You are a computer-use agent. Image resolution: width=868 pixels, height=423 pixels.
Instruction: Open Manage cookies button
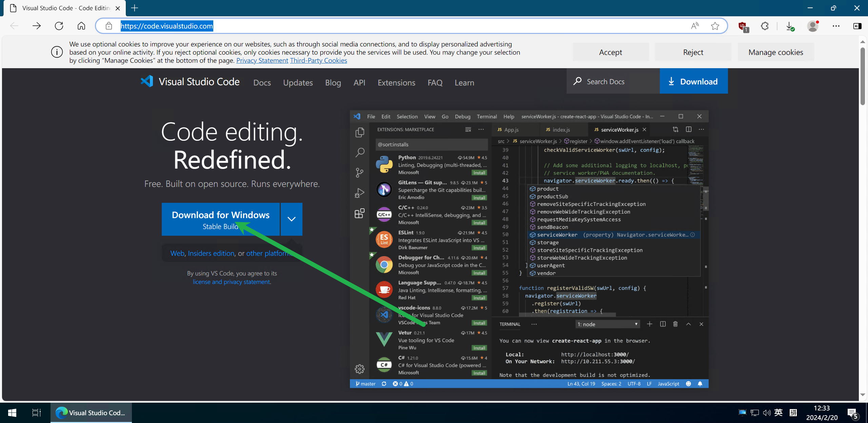[x=776, y=52]
